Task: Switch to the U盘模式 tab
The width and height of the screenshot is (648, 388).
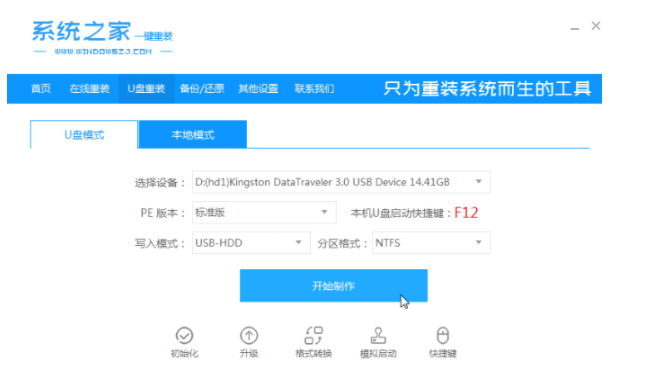Action: pyautogui.click(x=84, y=135)
